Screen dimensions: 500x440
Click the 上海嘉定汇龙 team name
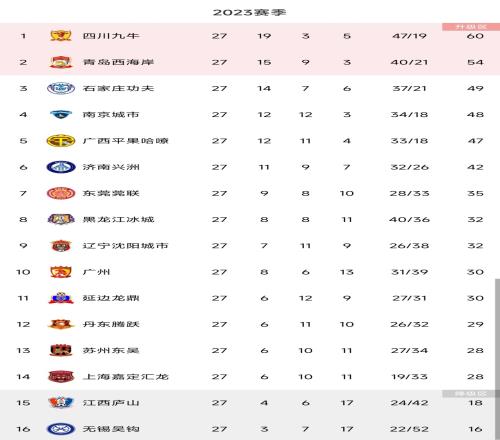point(126,377)
